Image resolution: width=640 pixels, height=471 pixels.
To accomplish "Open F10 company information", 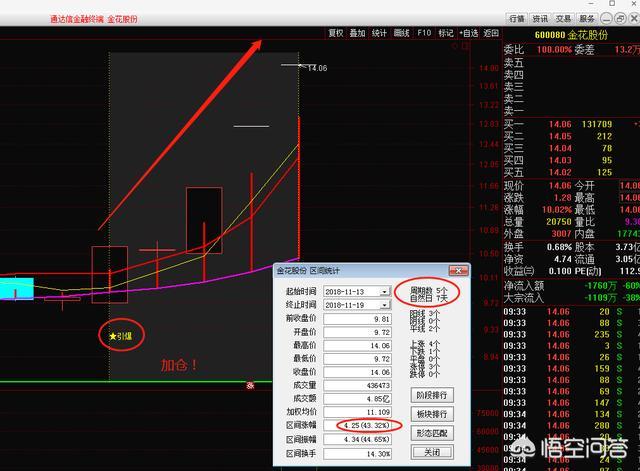I will tap(424, 33).
